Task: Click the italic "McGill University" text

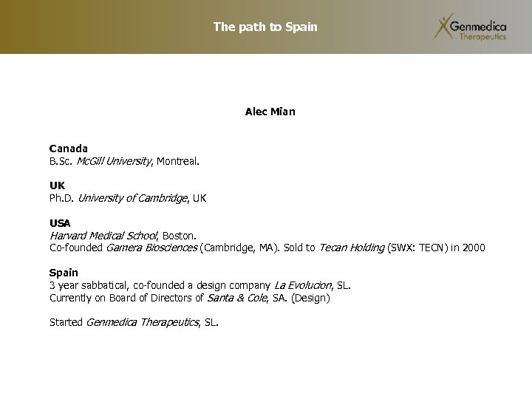Action: pyautogui.click(x=117, y=160)
